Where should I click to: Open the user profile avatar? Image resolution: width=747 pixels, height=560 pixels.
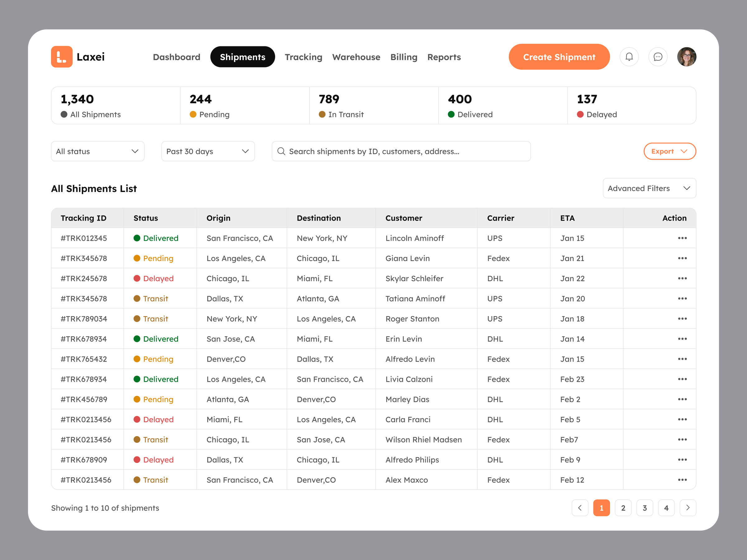[687, 57]
